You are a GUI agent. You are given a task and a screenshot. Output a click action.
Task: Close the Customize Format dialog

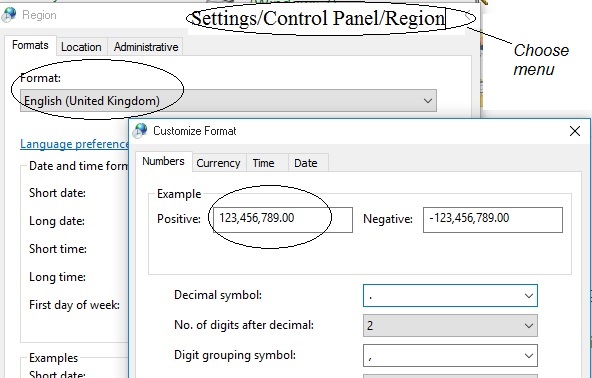coord(575,131)
